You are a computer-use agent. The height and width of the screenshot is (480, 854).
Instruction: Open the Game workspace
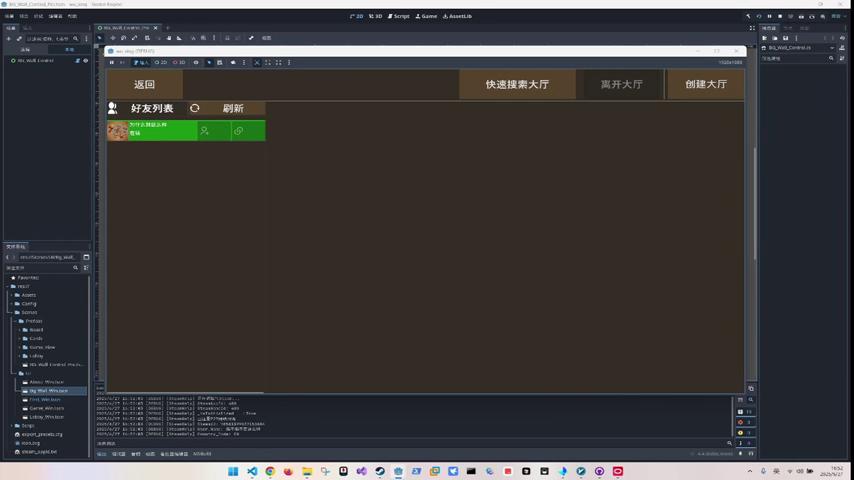426,16
